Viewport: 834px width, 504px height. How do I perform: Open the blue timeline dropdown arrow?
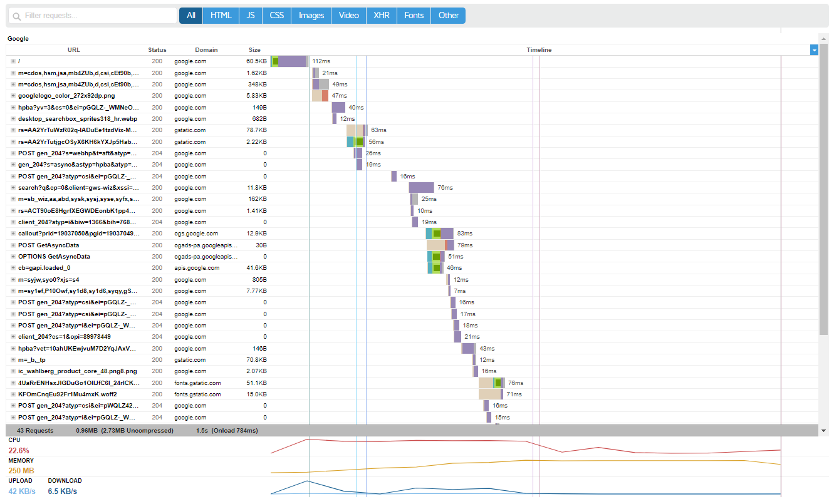tap(814, 50)
